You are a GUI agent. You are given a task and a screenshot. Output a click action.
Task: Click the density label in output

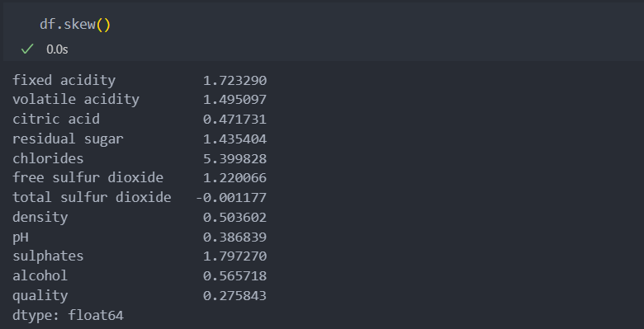click(40, 218)
